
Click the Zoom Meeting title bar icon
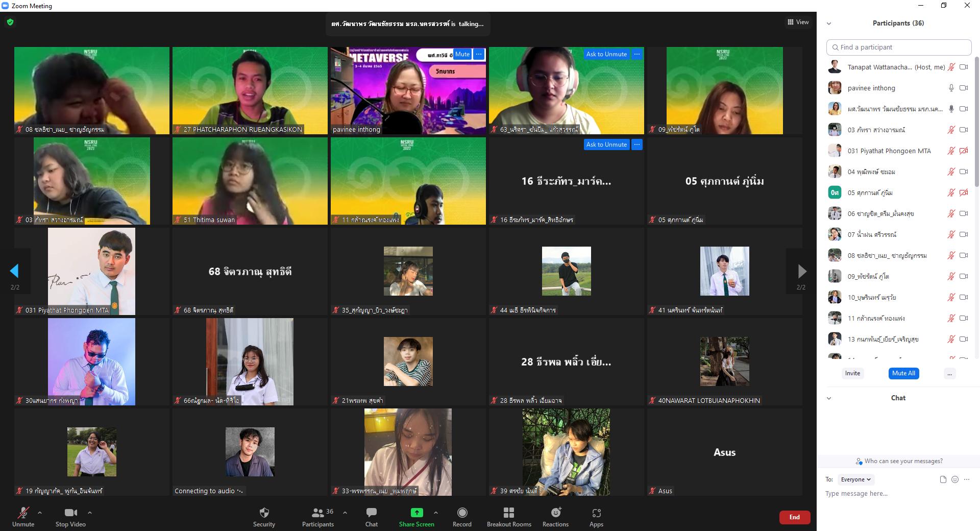coord(6,6)
